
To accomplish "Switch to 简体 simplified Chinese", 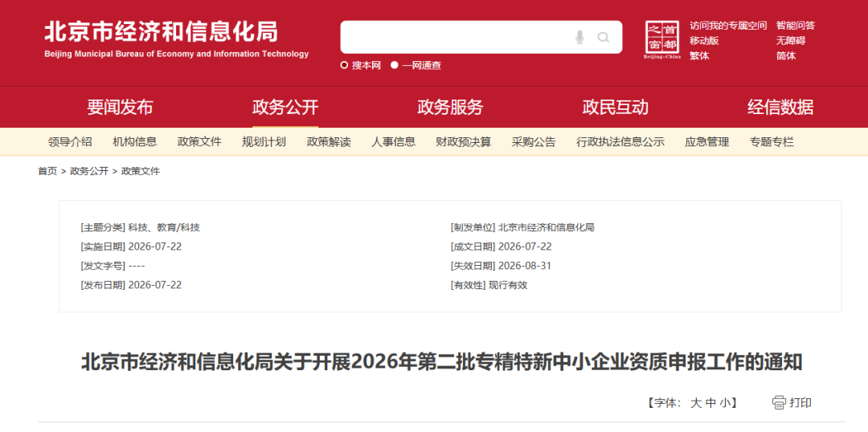I will [786, 56].
